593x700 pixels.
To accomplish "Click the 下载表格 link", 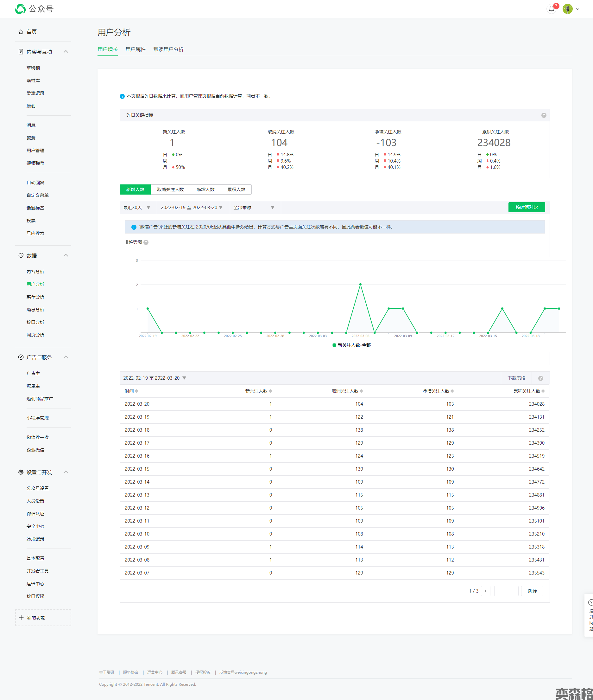I will pyautogui.click(x=516, y=378).
